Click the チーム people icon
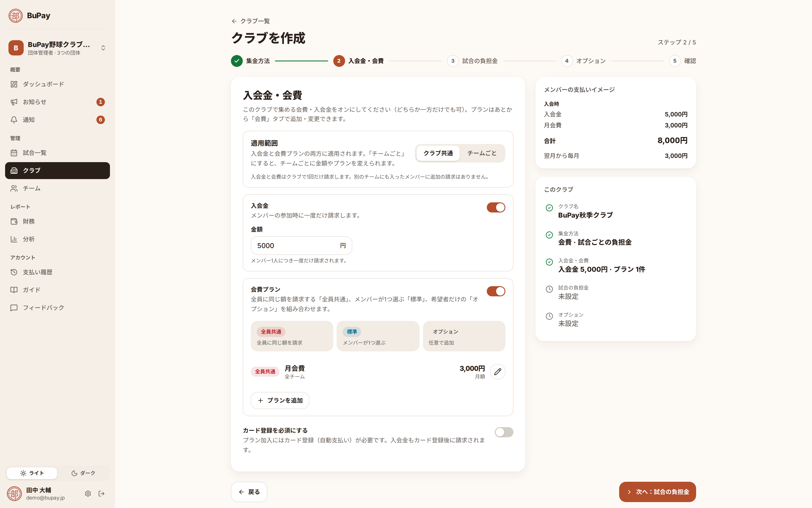812x508 pixels. [x=14, y=188]
